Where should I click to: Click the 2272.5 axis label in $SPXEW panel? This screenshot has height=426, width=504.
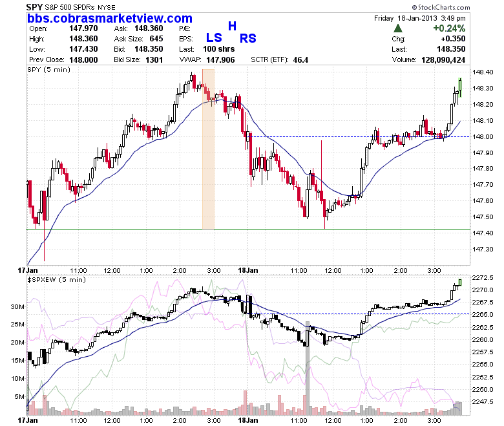coord(483,277)
